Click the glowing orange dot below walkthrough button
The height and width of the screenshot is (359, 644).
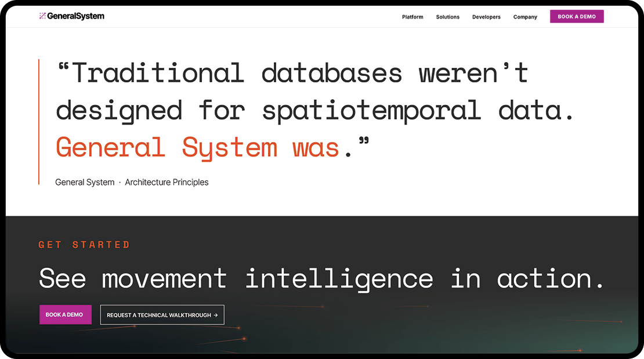point(244,339)
